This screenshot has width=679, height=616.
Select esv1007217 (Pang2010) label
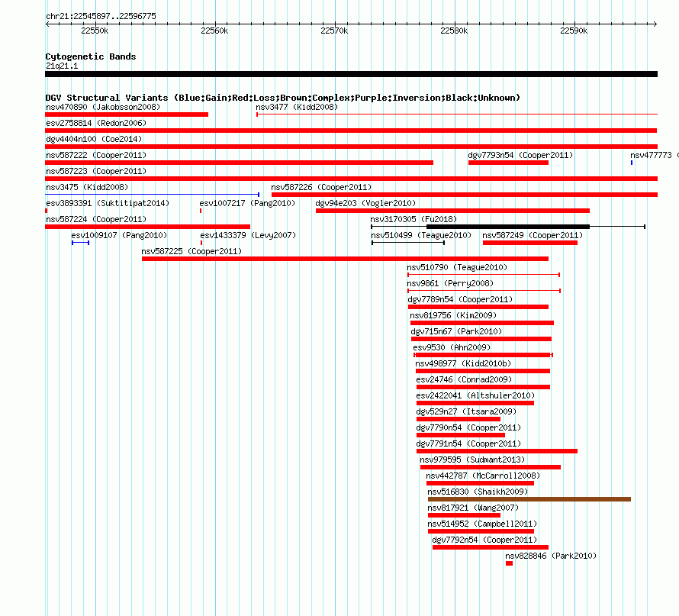click(247, 203)
